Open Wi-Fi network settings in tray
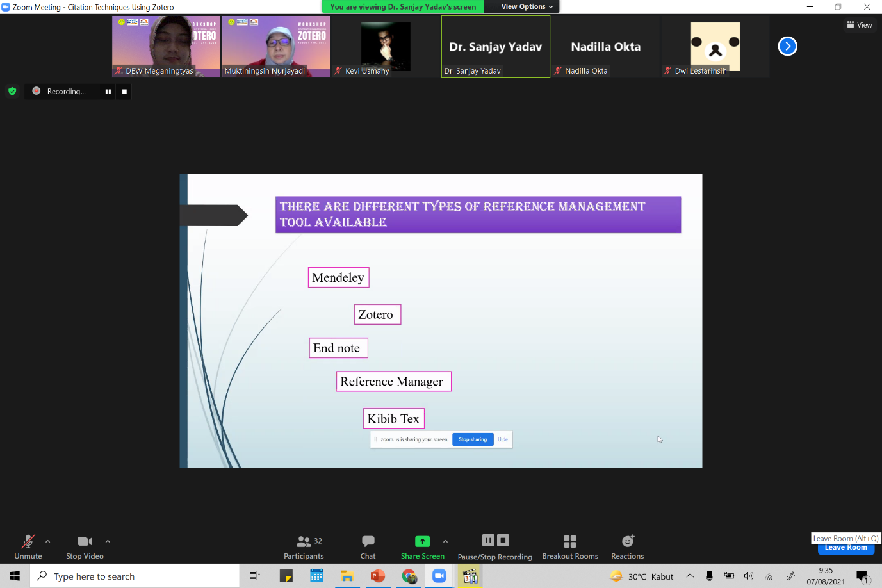Viewport: 882px width, 588px height. pos(769,576)
